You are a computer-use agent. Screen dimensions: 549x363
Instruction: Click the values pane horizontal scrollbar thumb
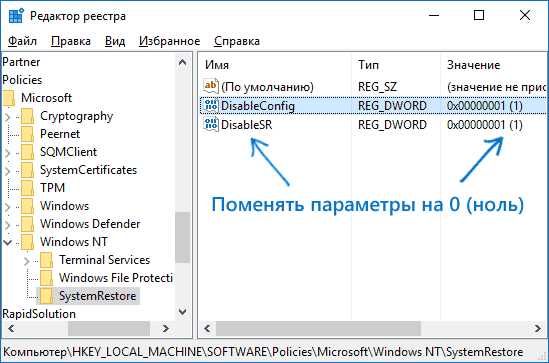point(318,328)
